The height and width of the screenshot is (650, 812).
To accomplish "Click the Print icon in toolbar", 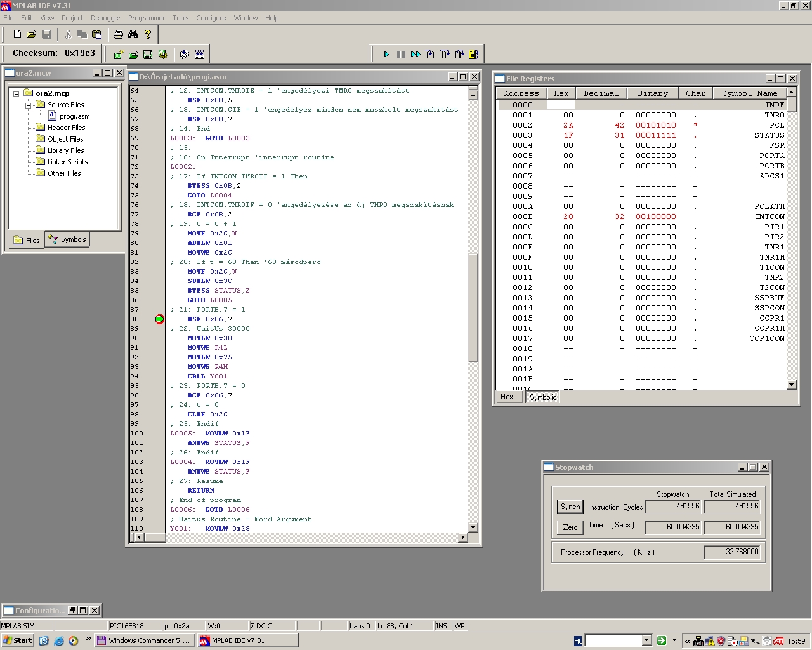I will (x=118, y=34).
